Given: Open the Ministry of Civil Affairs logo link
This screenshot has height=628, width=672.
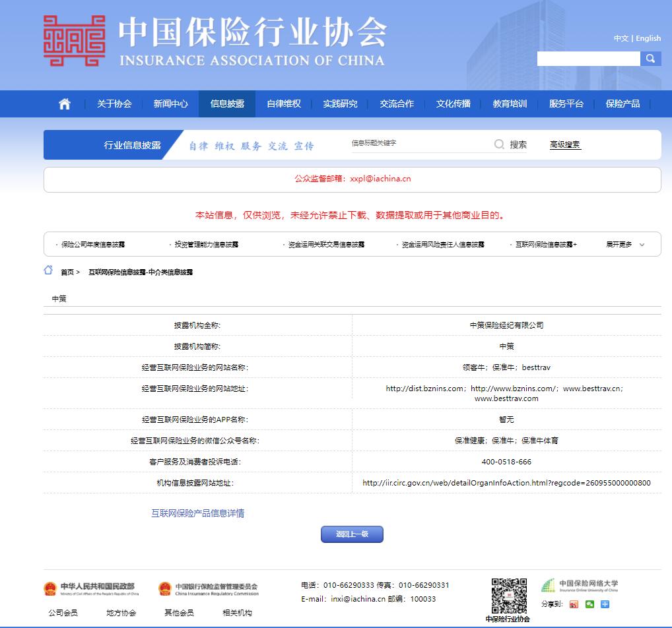Looking at the screenshot, I should click(x=91, y=588).
